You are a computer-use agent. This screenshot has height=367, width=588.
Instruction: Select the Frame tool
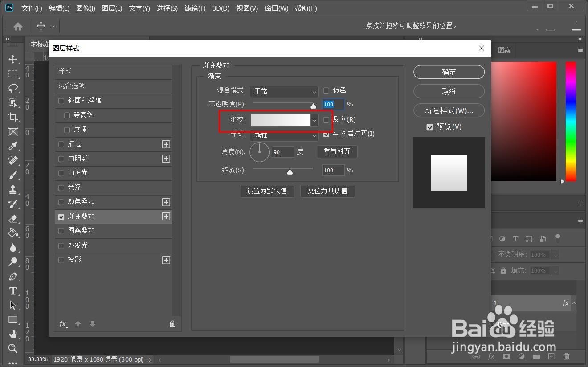coord(13,132)
